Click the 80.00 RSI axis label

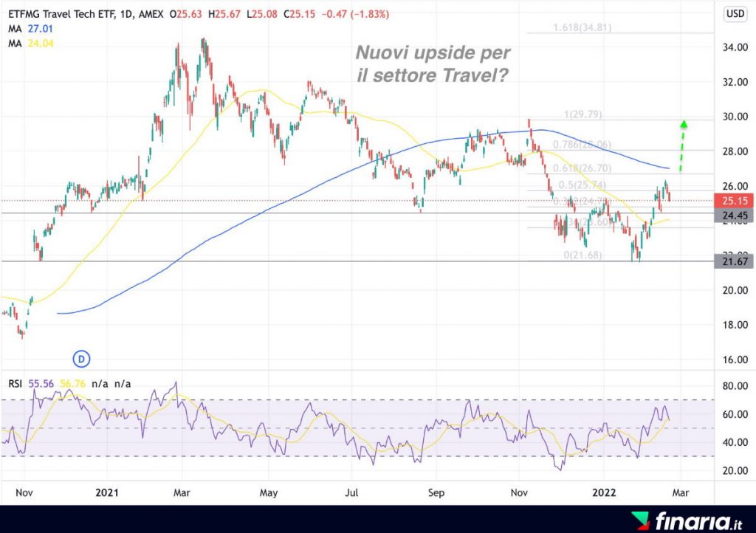click(735, 386)
